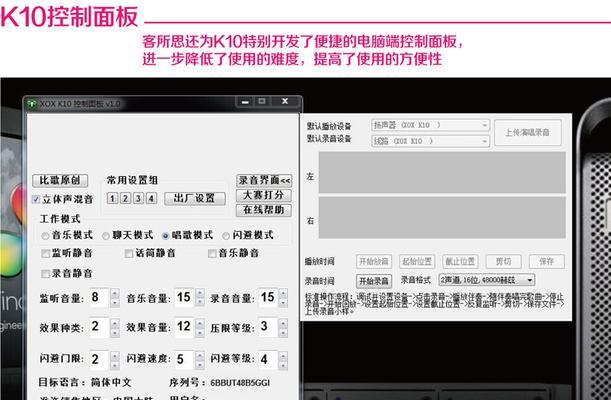Maximize the XOX K10 控制面板 window

coord(262,102)
